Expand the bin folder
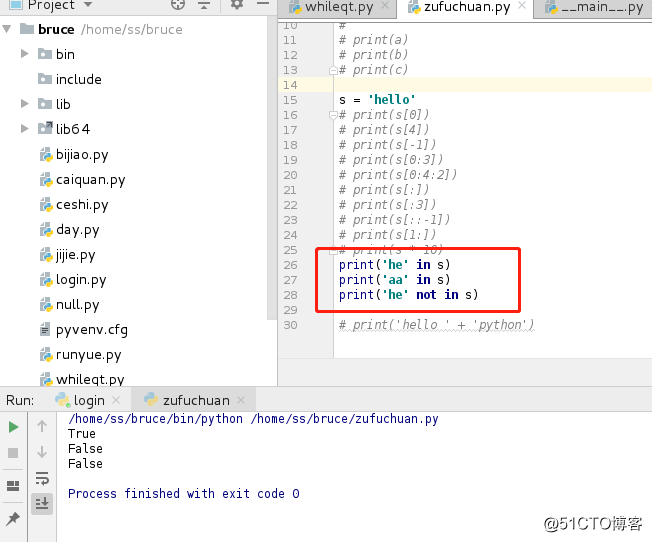652x542 pixels. tap(25, 54)
